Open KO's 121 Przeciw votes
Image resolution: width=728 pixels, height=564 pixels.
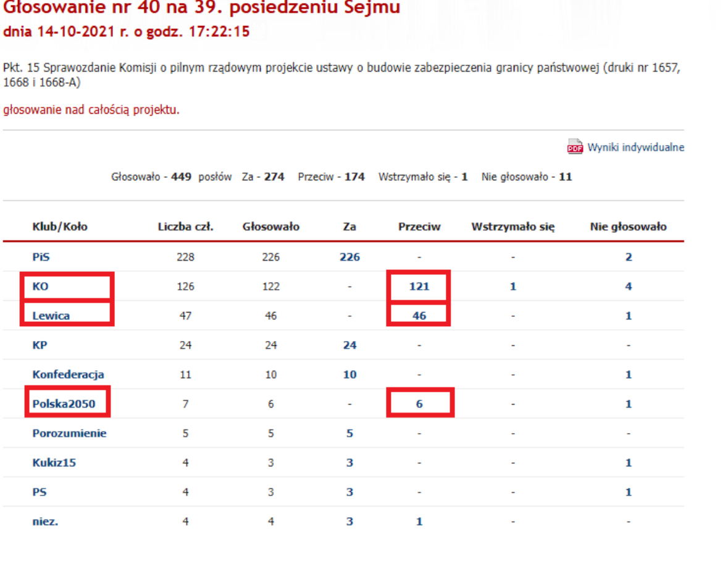[419, 287]
